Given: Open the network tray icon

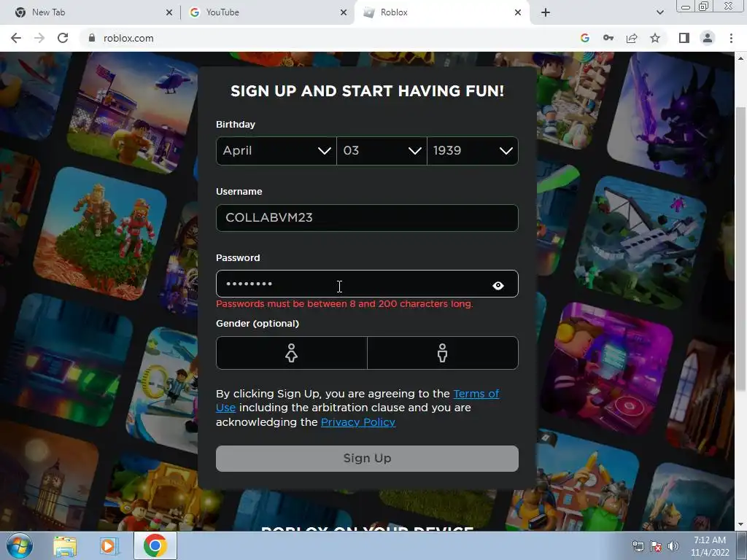Looking at the screenshot, I should (638, 547).
